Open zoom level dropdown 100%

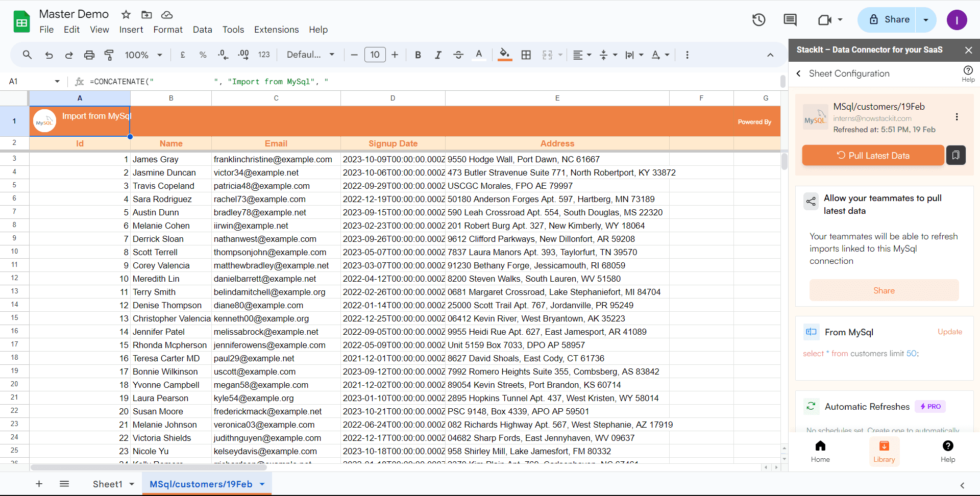click(143, 55)
